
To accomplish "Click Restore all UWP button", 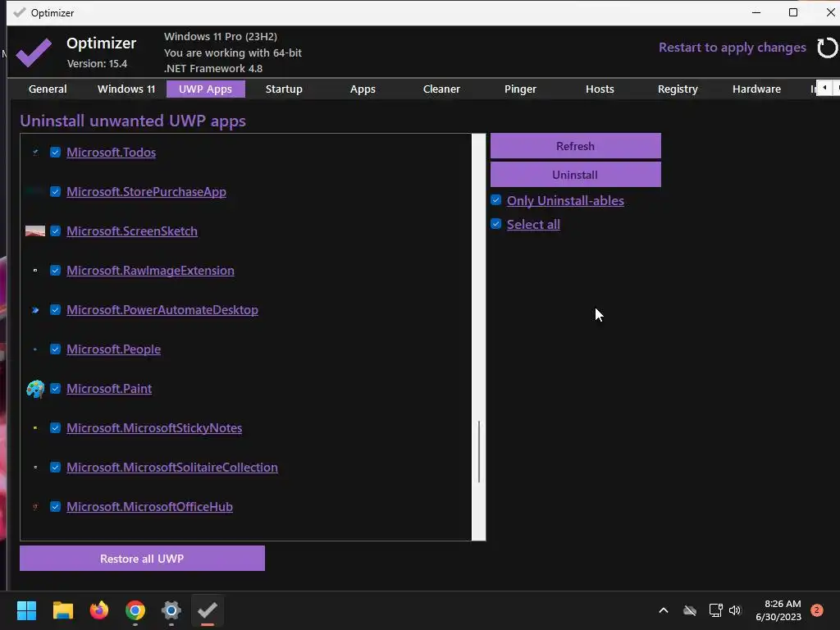I will (x=142, y=558).
